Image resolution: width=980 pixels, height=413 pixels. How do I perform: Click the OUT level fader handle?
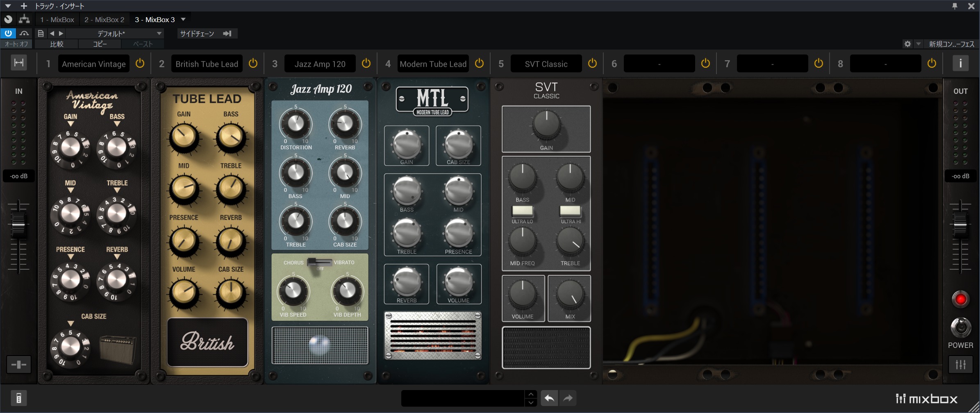960,225
